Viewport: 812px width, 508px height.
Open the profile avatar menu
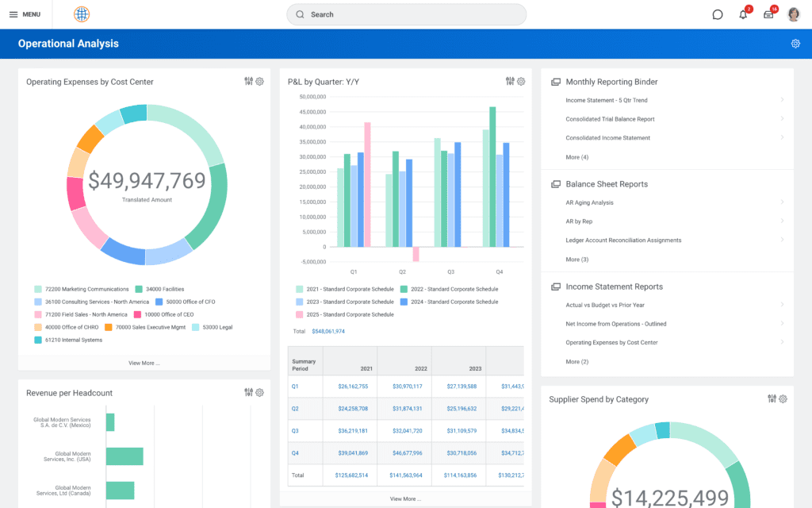click(794, 13)
